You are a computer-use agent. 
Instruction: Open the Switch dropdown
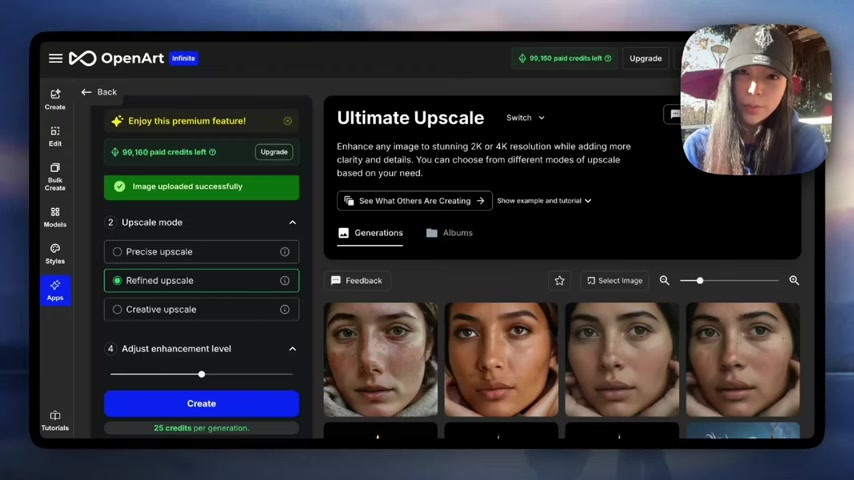point(525,118)
